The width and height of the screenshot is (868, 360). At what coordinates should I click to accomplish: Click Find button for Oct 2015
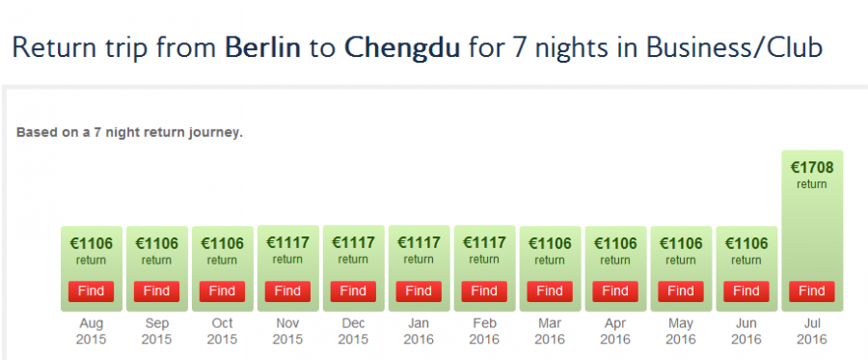tap(222, 291)
